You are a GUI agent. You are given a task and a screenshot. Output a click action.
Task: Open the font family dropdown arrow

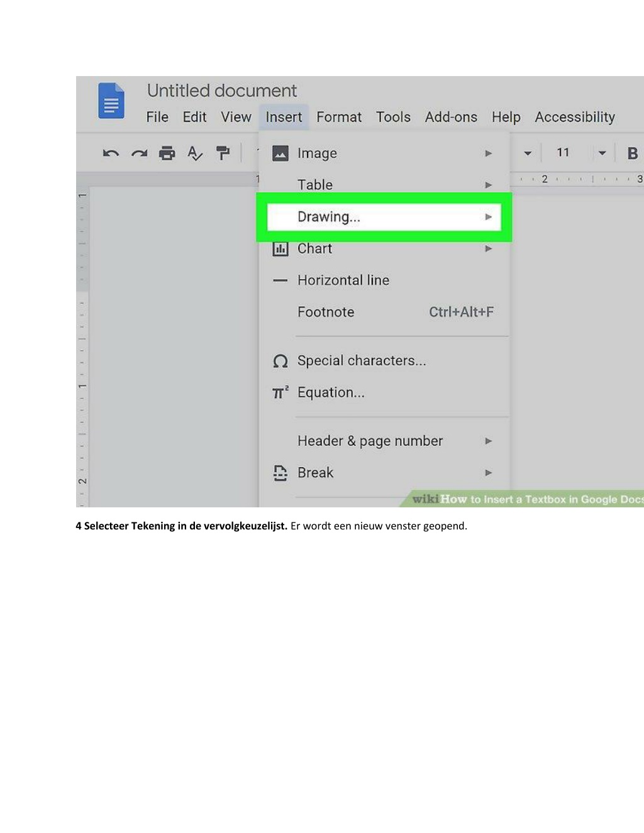(528, 153)
